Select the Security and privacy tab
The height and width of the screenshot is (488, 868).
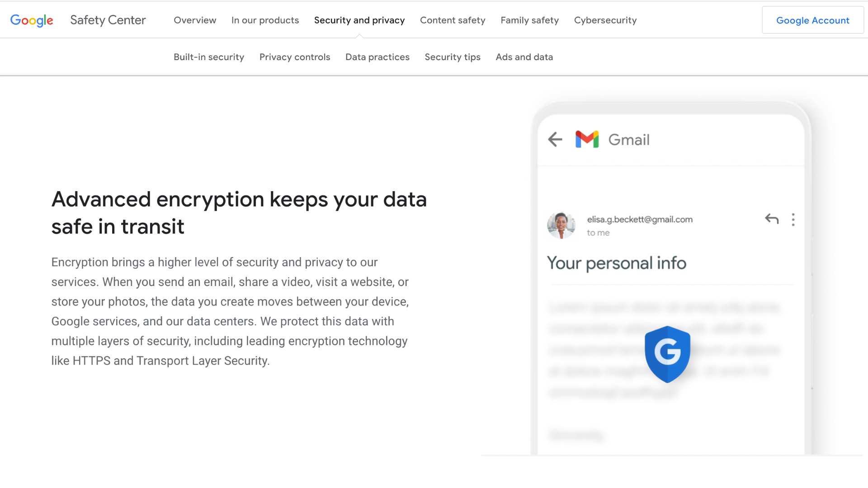[359, 20]
